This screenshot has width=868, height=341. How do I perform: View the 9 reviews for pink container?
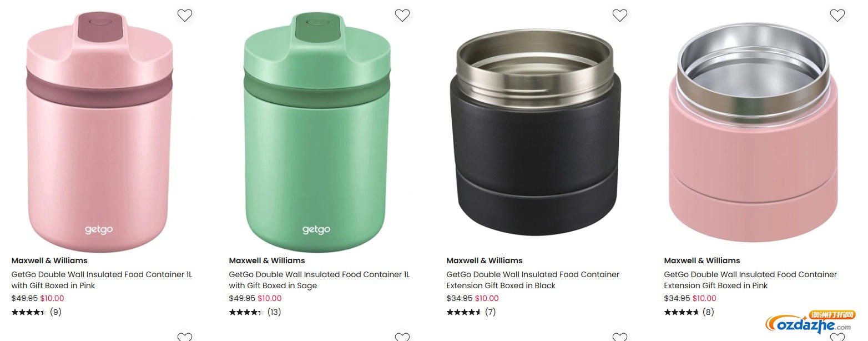[55, 312]
